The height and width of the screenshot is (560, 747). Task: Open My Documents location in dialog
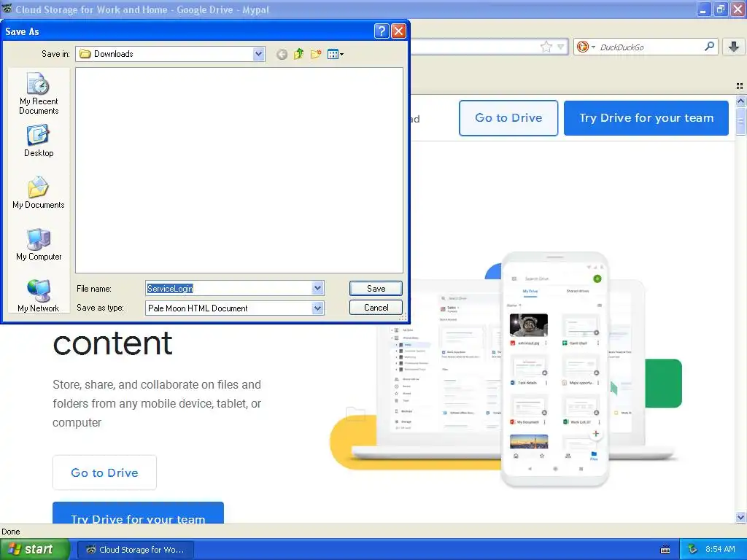[39, 192]
